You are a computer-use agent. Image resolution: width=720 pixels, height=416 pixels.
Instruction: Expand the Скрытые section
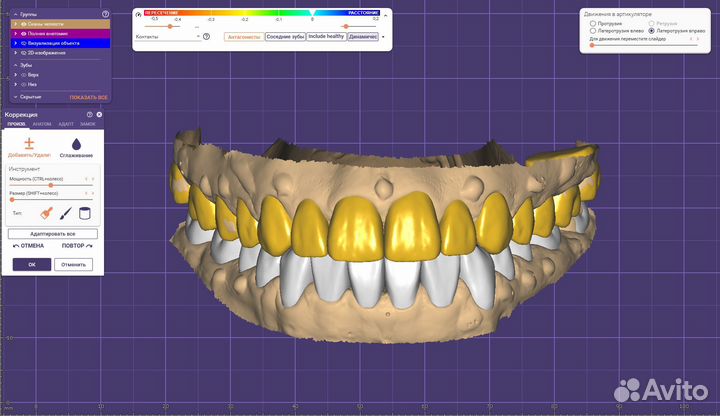[15, 97]
